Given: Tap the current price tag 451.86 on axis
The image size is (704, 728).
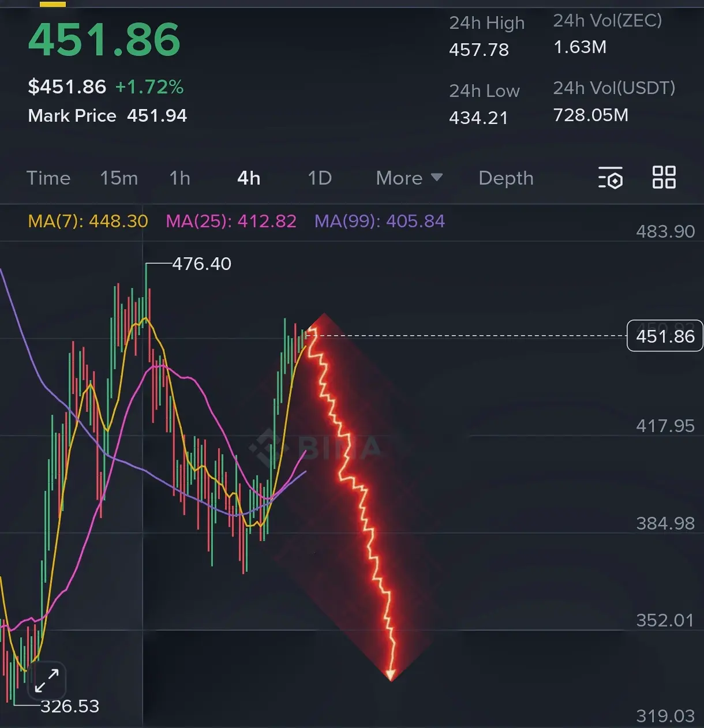Looking at the screenshot, I should (x=665, y=336).
